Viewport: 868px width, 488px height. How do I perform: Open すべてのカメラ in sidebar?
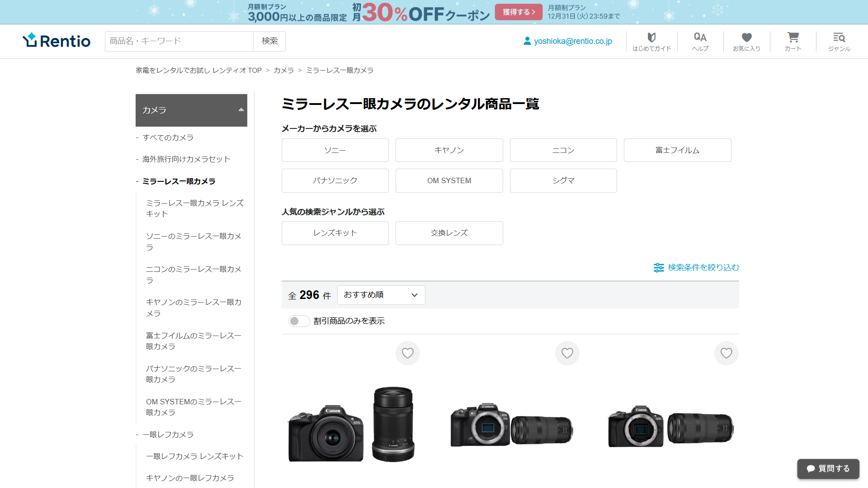pyautogui.click(x=168, y=137)
